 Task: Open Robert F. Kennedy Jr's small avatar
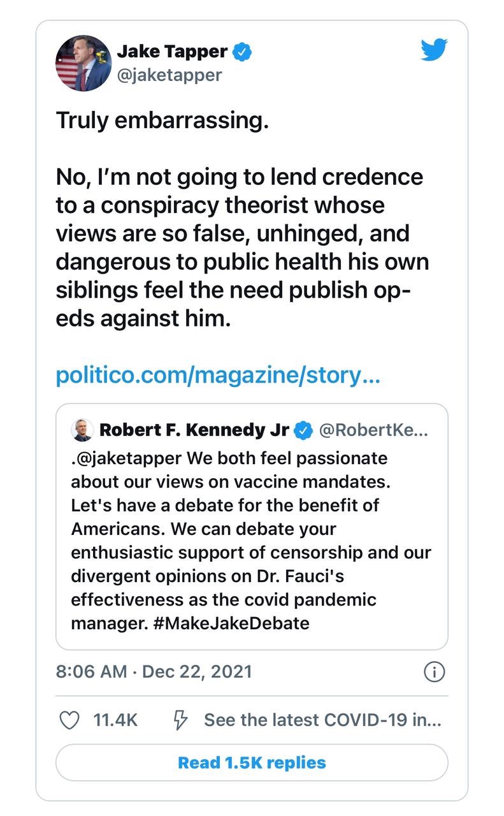pyautogui.click(x=83, y=430)
